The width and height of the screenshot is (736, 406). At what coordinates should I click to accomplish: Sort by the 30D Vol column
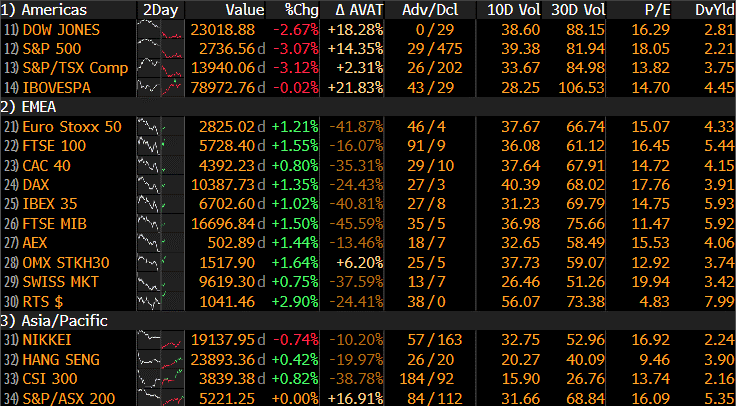pyautogui.click(x=579, y=10)
